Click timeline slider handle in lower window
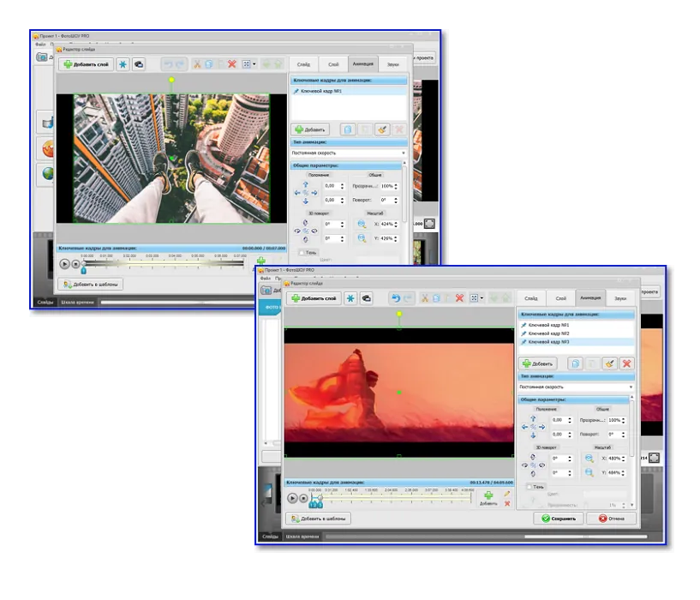Image resolution: width=700 pixels, height=600 pixels. coord(320,498)
